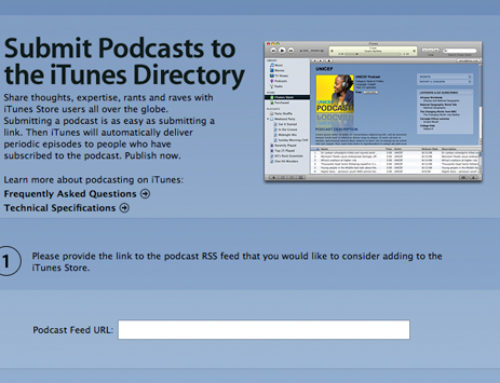The height and width of the screenshot is (383, 500).
Task: Focus the Podcast Feed URL input field
Action: [x=264, y=330]
